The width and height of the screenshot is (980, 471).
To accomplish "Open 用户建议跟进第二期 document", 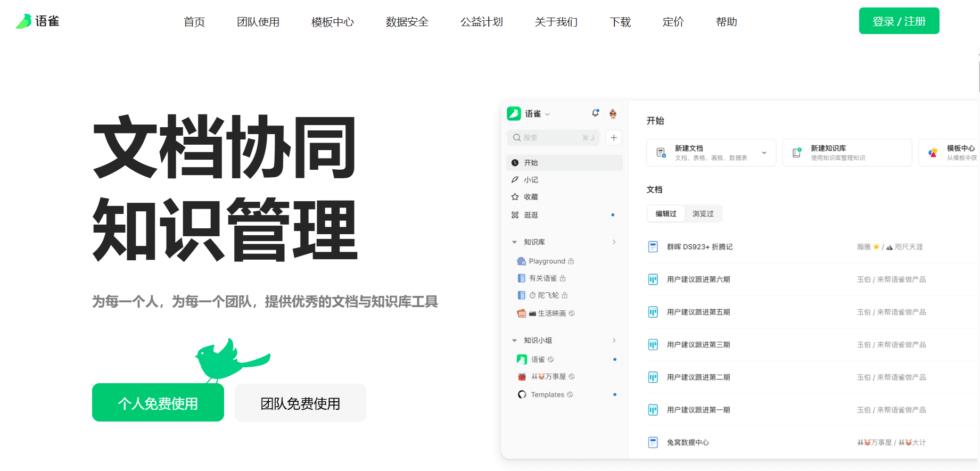I will click(698, 377).
